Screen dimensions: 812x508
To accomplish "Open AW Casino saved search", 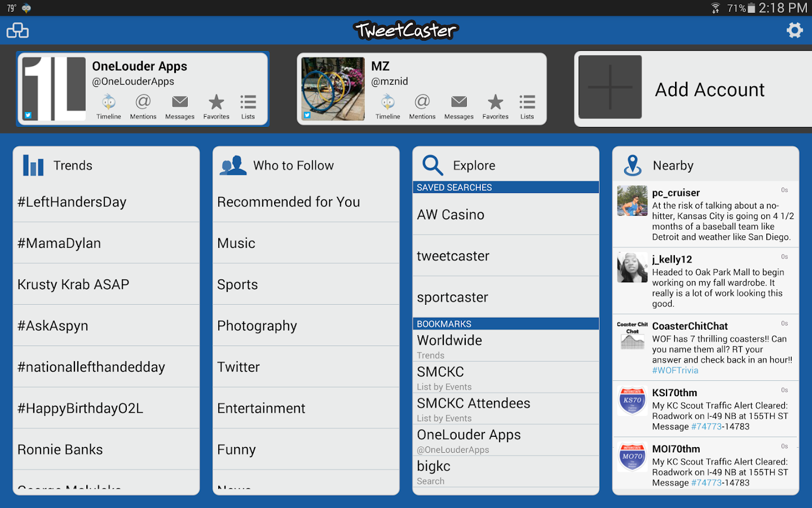I will click(x=506, y=214).
